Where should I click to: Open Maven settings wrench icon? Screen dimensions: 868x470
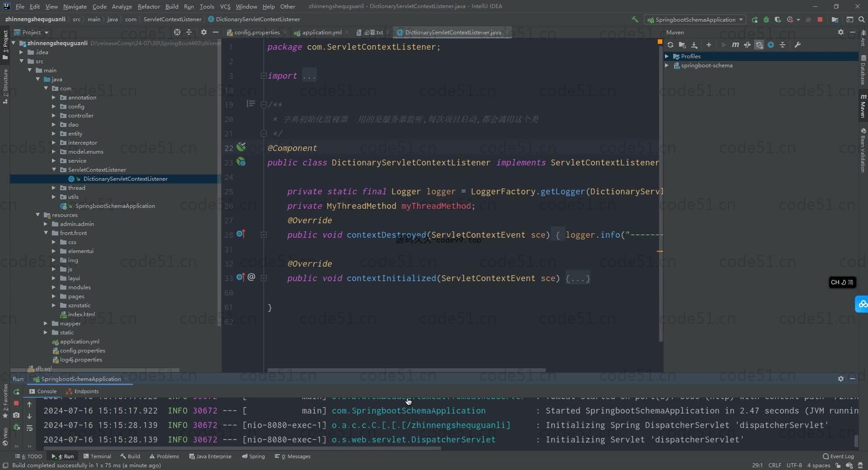coord(797,45)
